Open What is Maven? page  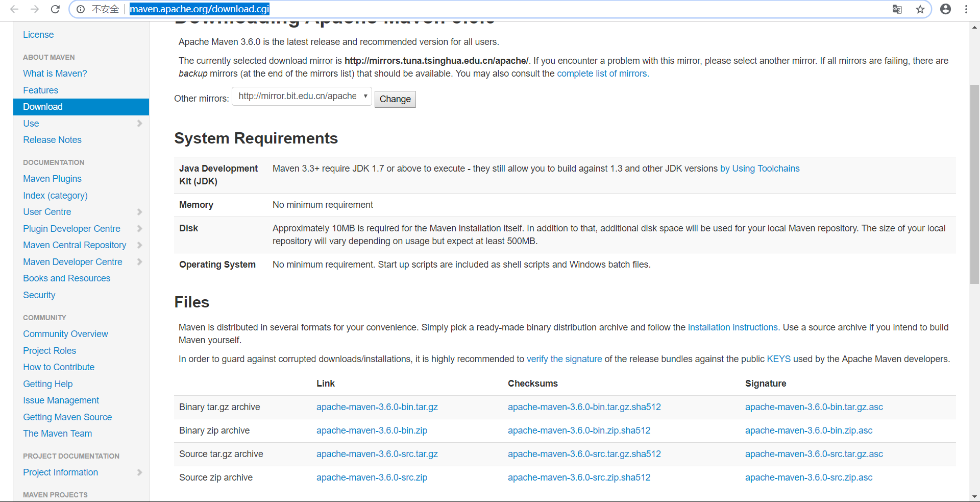click(55, 74)
